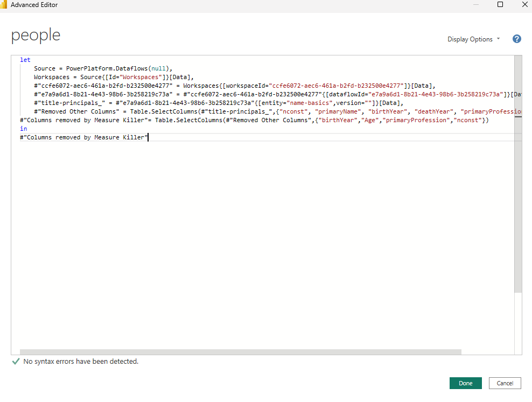Click the 'in' keyword line
The width and height of the screenshot is (532, 402).
pyautogui.click(x=23, y=129)
